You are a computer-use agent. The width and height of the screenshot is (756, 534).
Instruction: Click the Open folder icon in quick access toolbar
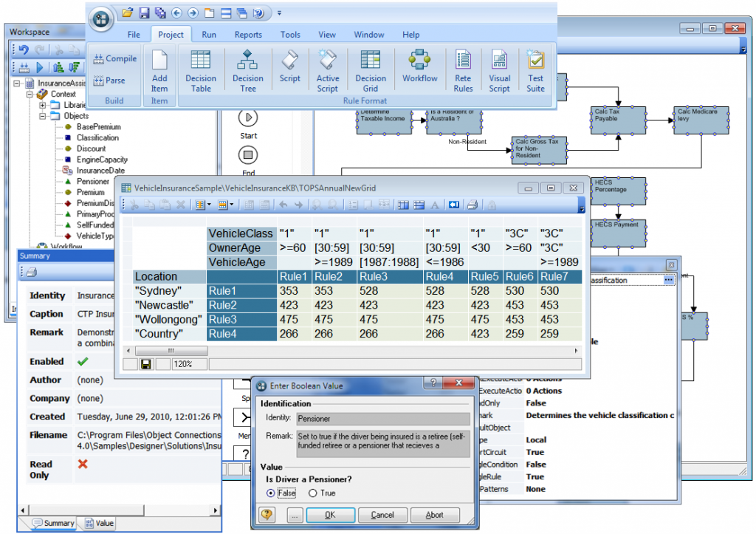click(x=127, y=13)
